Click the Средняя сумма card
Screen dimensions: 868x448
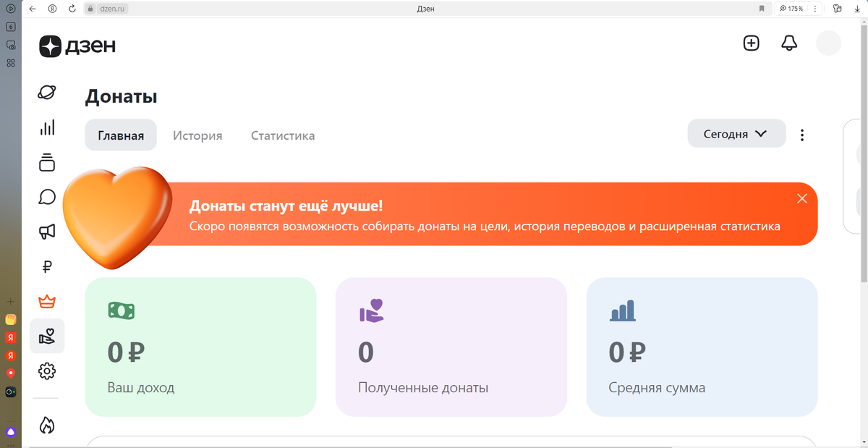click(702, 347)
